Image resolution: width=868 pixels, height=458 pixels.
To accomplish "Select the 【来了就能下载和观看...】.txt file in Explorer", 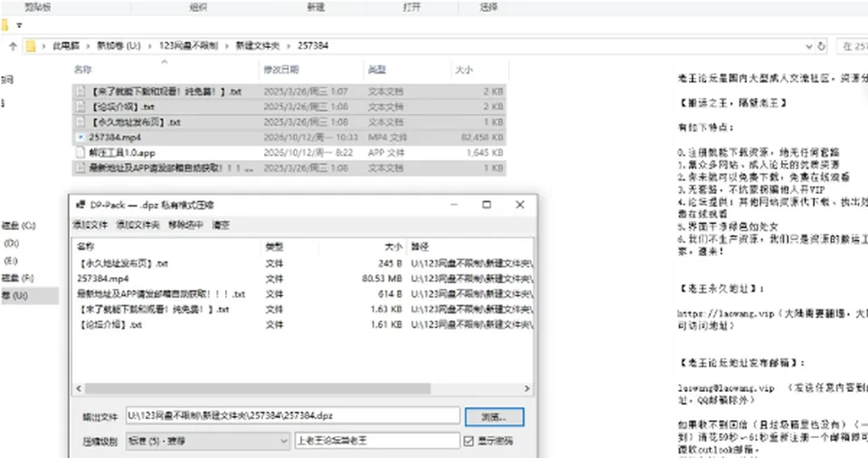I will (x=289, y=91).
